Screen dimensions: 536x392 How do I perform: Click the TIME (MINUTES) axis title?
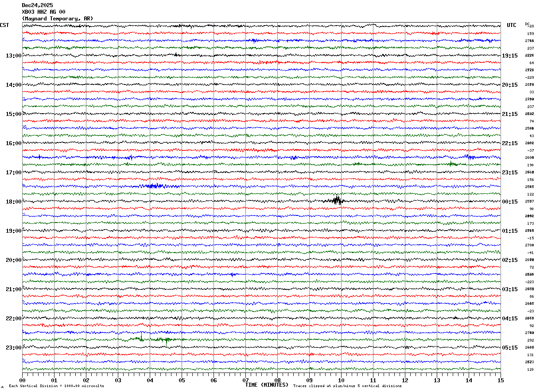(x=267, y=385)
